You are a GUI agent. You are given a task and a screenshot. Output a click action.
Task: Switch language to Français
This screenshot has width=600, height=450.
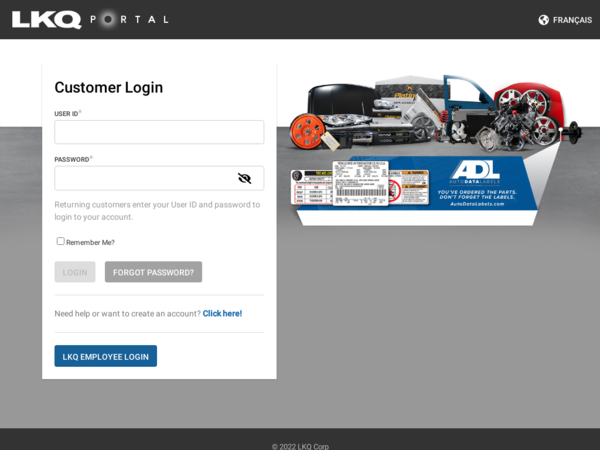572,20
